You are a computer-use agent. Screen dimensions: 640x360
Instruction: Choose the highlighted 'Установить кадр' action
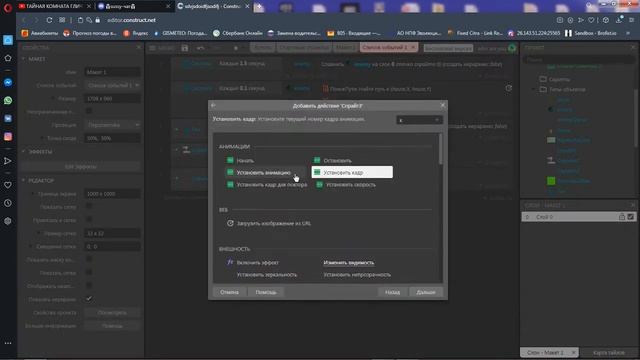click(x=352, y=172)
